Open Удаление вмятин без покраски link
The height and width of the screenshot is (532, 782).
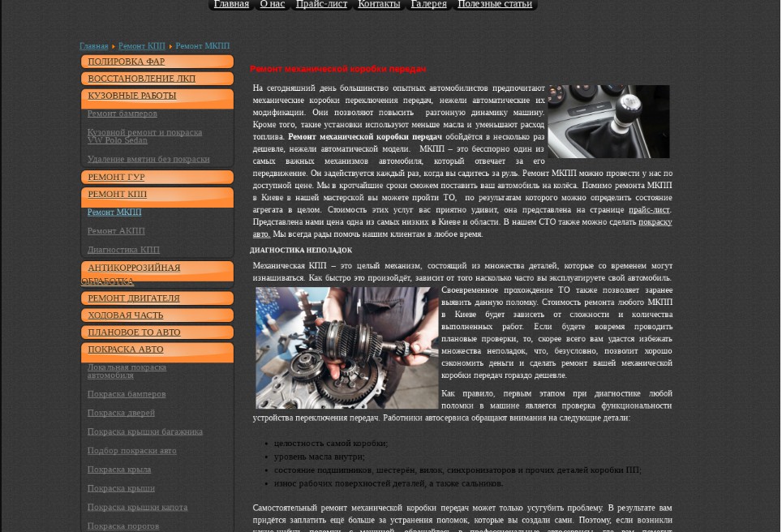pyautogui.click(x=148, y=159)
